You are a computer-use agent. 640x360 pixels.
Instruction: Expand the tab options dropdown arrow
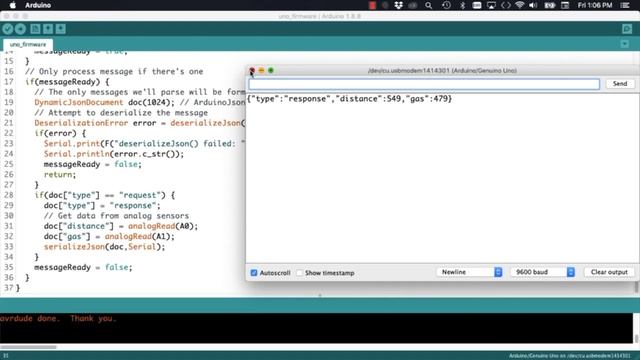pos(624,44)
